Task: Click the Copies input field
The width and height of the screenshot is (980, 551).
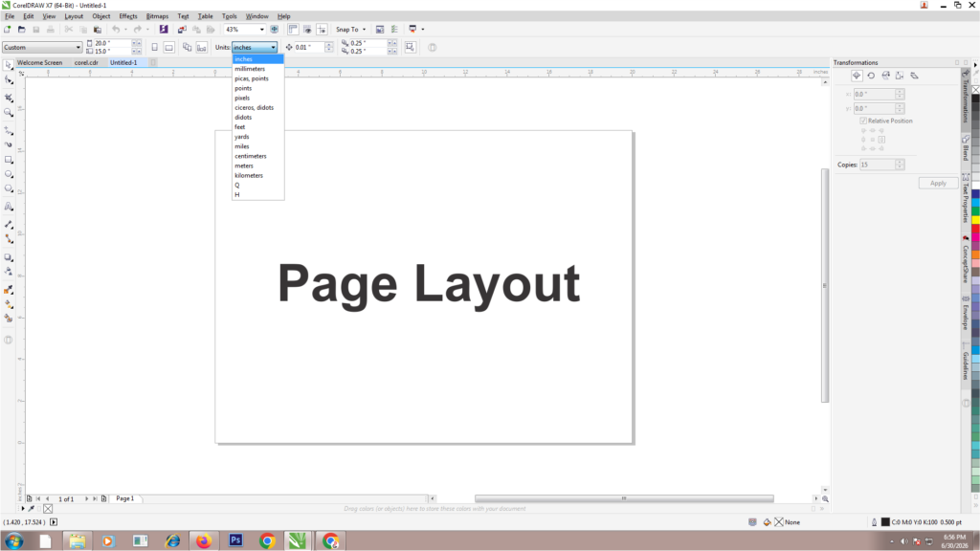Action: (x=877, y=165)
